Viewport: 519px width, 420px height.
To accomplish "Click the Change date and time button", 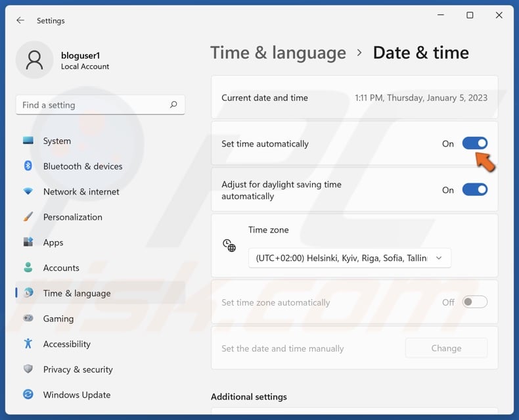I will (x=446, y=348).
